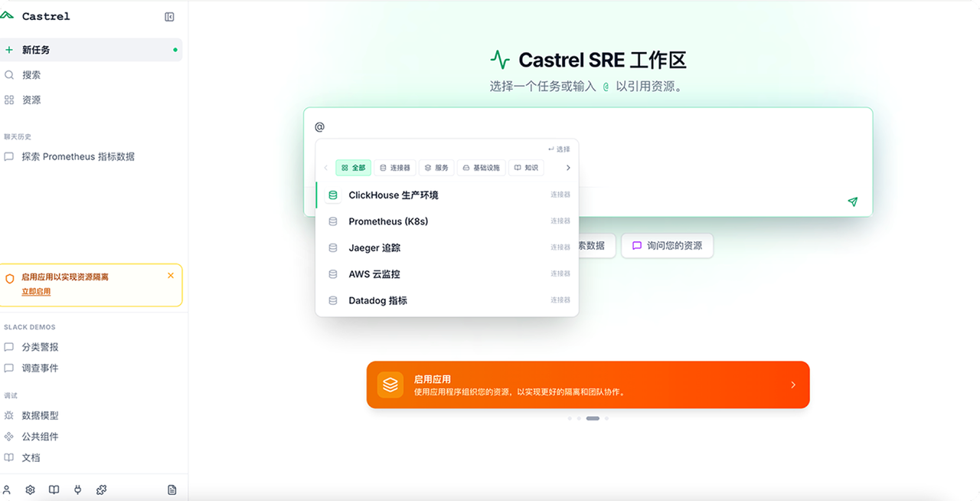Click the document page icon in the footer
This screenshot has height=501, width=980.
171,490
